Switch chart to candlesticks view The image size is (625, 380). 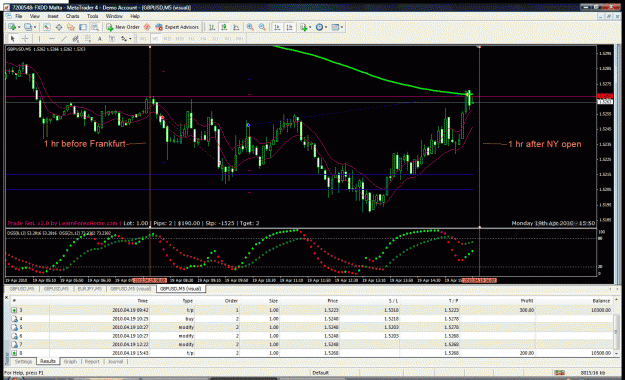pos(224,27)
